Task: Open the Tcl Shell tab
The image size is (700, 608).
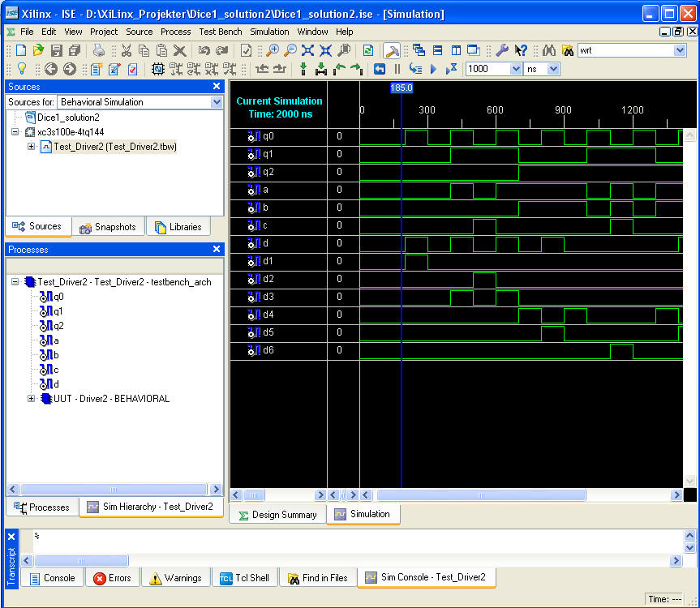Action: [x=245, y=578]
